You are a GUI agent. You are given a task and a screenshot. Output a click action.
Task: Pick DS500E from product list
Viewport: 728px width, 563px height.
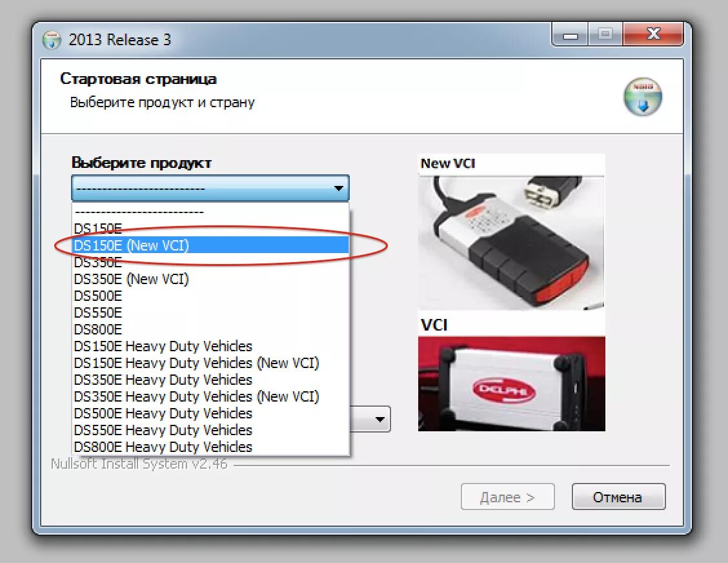(x=210, y=296)
